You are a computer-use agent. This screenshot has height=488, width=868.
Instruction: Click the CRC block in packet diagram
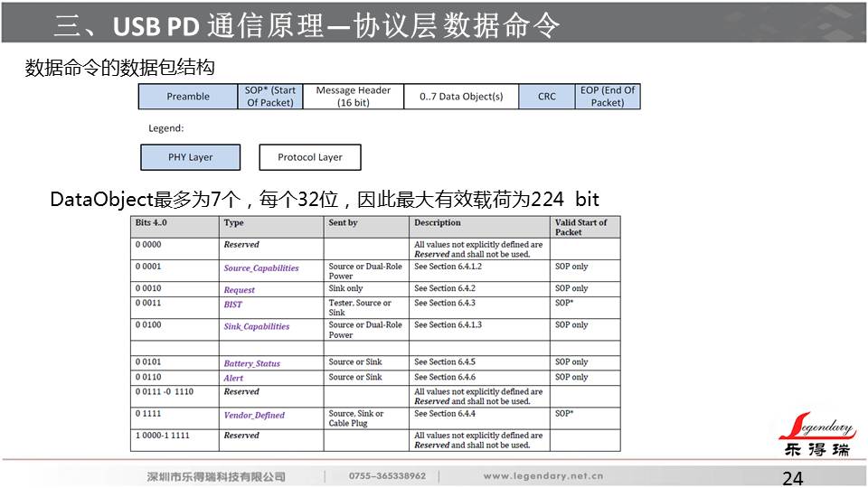pyautogui.click(x=547, y=97)
